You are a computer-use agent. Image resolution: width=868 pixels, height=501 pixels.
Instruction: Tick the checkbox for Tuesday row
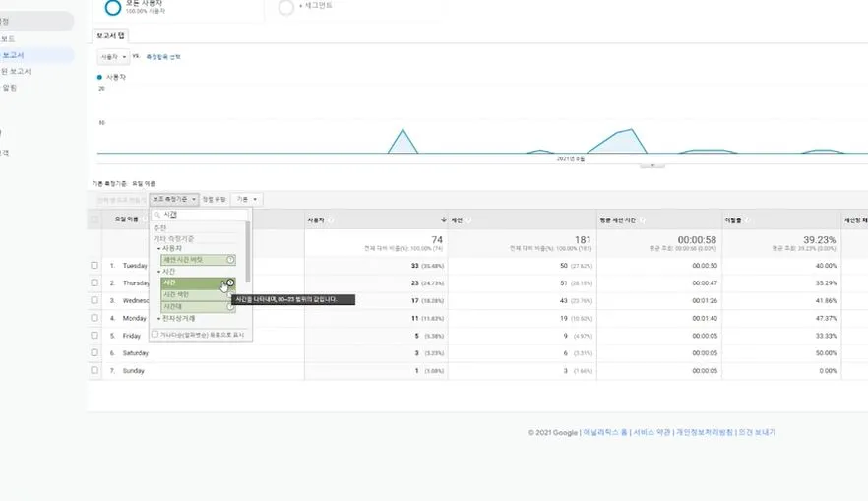point(94,265)
